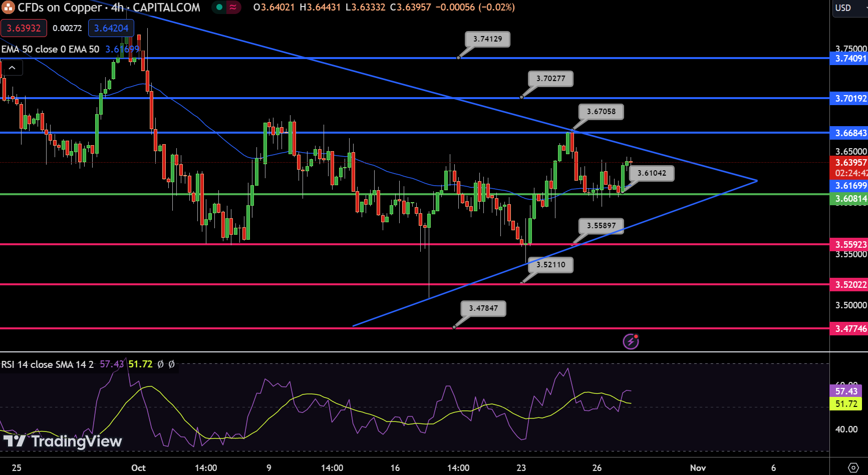This screenshot has height=475, width=868.
Task: Collapse the indicator legend with chevron button
Action: [12, 68]
